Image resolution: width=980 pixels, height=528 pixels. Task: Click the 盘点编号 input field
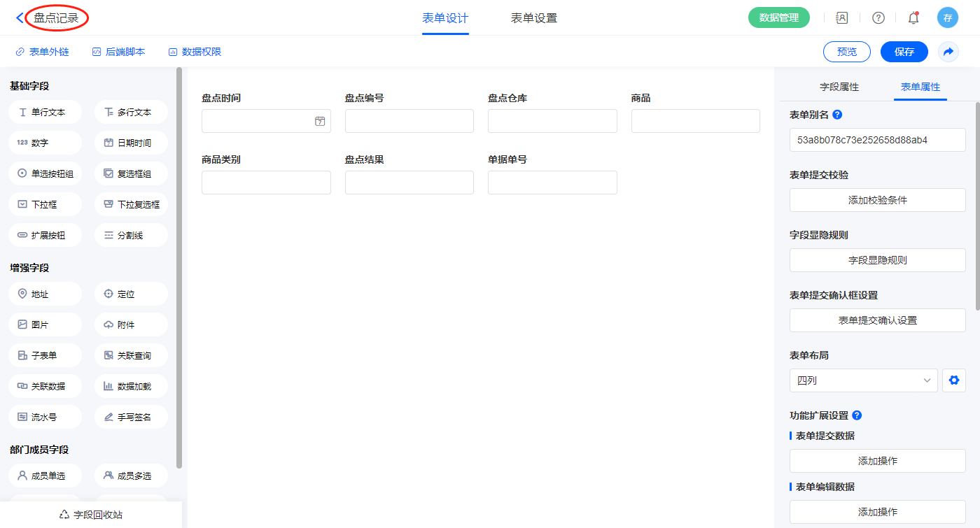pyautogui.click(x=409, y=121)
